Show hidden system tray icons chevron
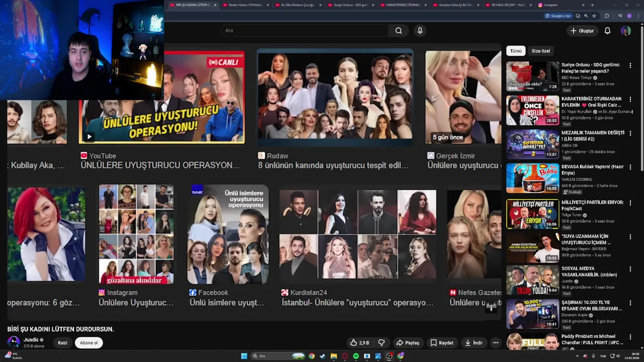Screen dimensions: 644x362 tap(577, 356)
